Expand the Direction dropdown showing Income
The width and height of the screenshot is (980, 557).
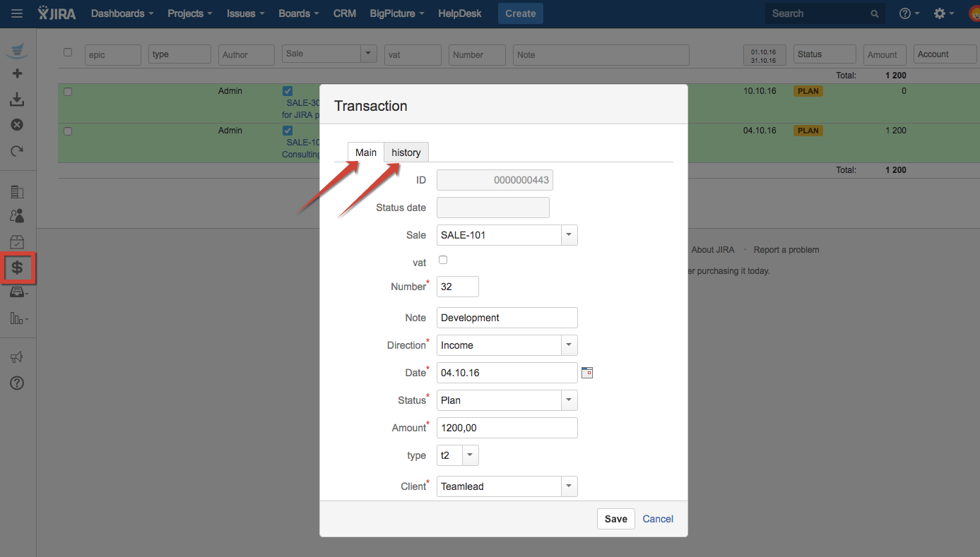coord(569,345)
